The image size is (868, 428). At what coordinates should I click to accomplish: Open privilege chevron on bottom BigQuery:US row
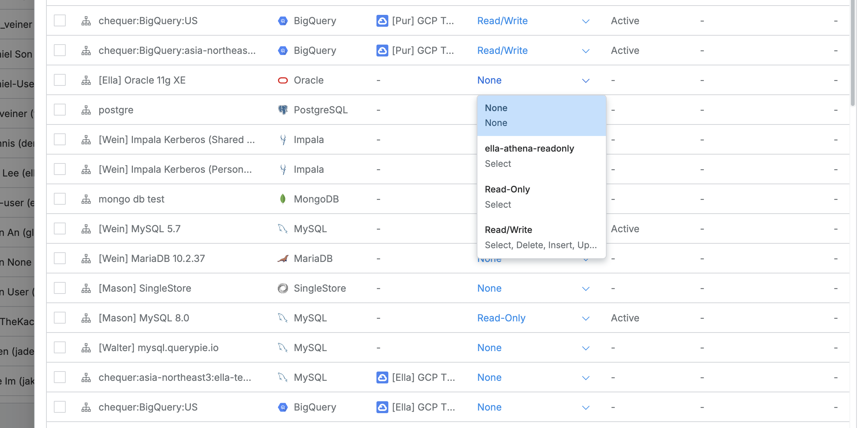pyautogui.click(x=586, y=408)
